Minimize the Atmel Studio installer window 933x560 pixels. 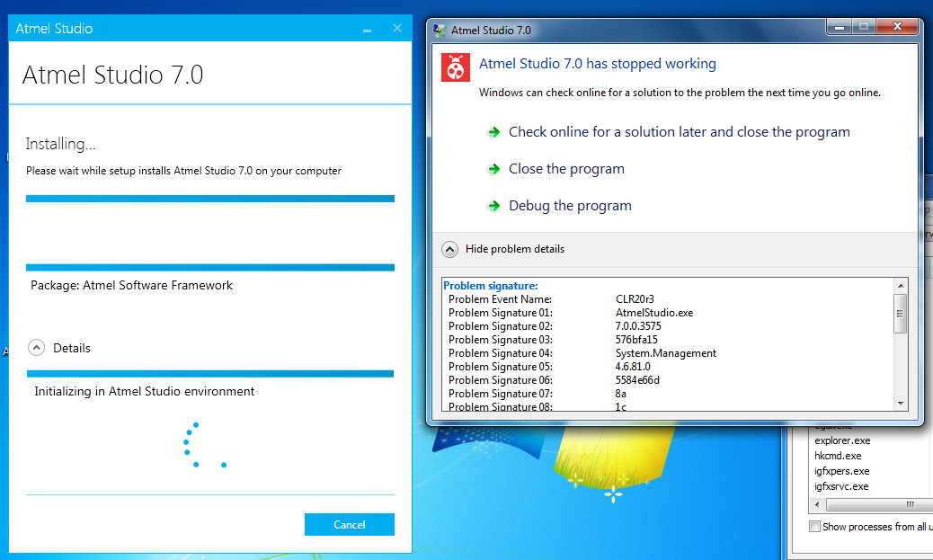367,29
